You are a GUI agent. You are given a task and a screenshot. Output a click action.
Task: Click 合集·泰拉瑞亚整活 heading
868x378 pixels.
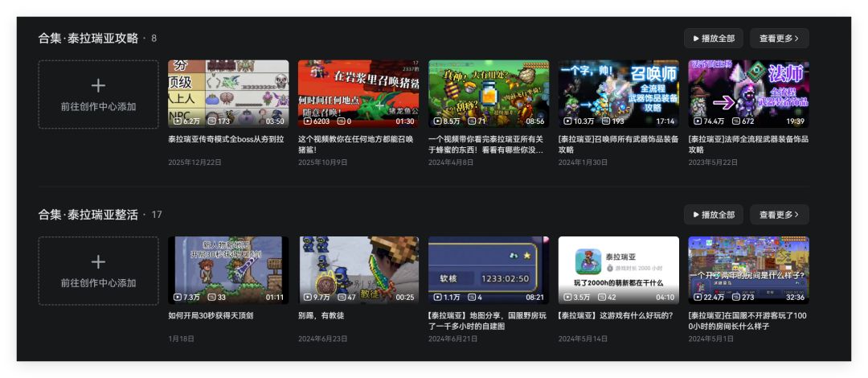88,215
